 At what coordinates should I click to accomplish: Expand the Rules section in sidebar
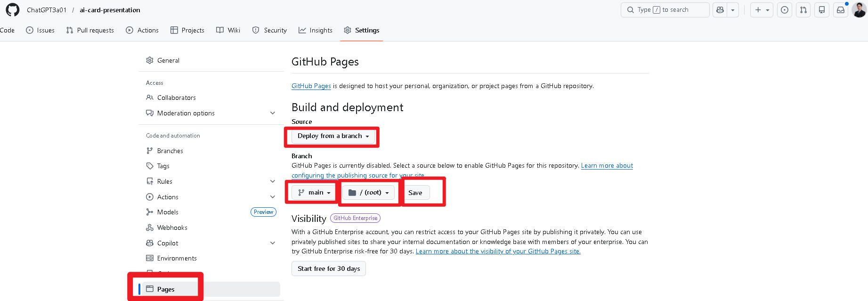[272, 181]
